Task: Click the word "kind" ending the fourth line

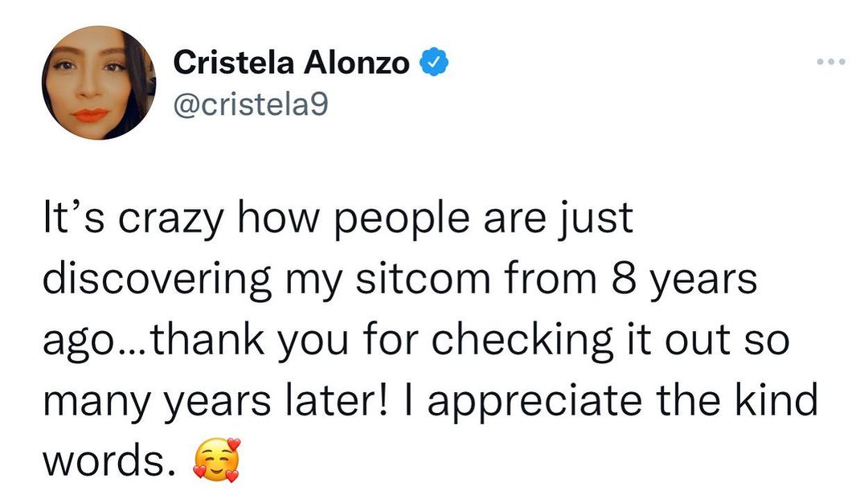Action: [x=776, y=400]
